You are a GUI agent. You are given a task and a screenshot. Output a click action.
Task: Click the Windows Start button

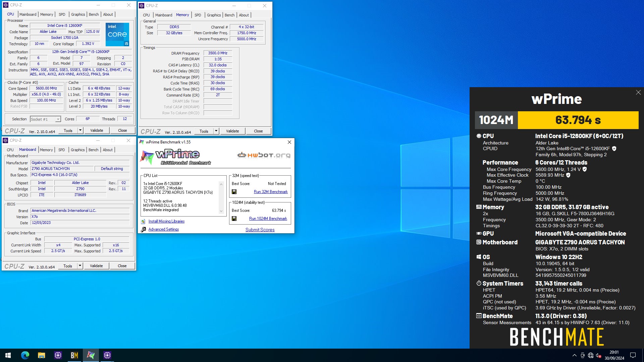click(8, 355)
